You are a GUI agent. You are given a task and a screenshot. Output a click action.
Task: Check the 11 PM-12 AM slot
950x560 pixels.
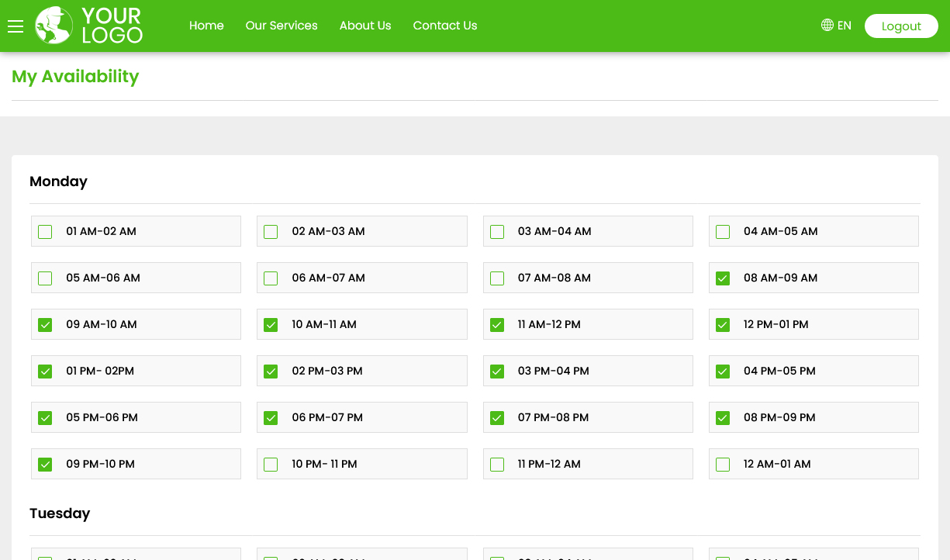coord(496,464)
